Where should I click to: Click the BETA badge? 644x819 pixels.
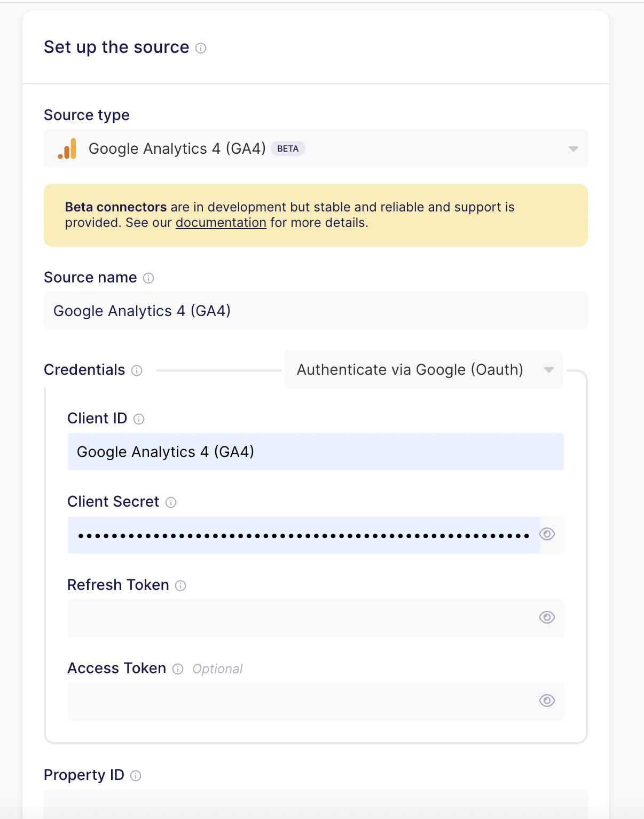point(288,148)
